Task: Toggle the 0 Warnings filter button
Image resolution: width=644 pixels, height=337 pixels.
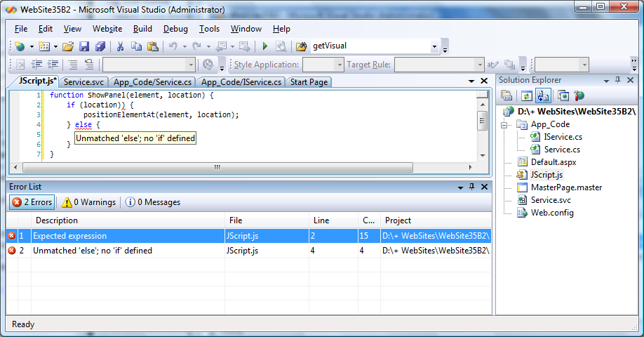Action: point(88,202)
